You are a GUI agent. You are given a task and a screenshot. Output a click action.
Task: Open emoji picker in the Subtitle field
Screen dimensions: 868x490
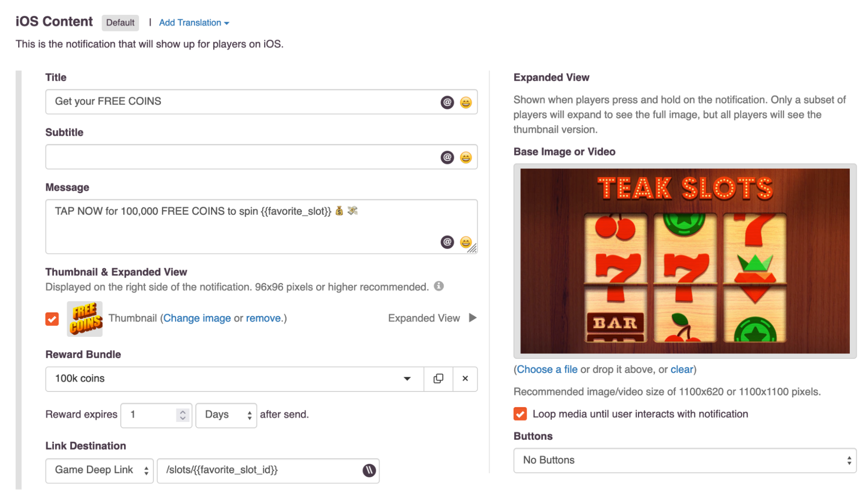pyautogui.click(x=465, y=157)
